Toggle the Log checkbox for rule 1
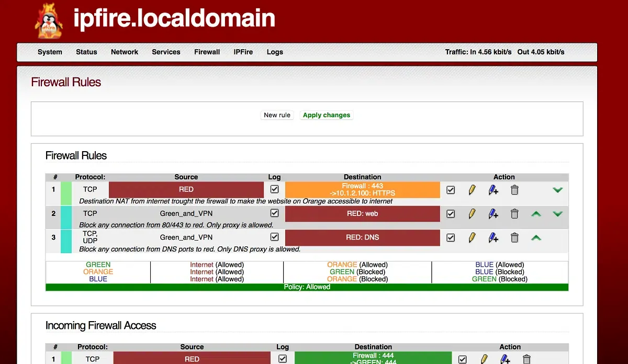 274,189
